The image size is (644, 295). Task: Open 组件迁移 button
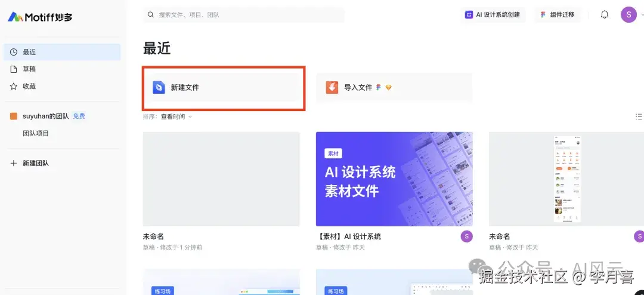(x=558, y=15)
